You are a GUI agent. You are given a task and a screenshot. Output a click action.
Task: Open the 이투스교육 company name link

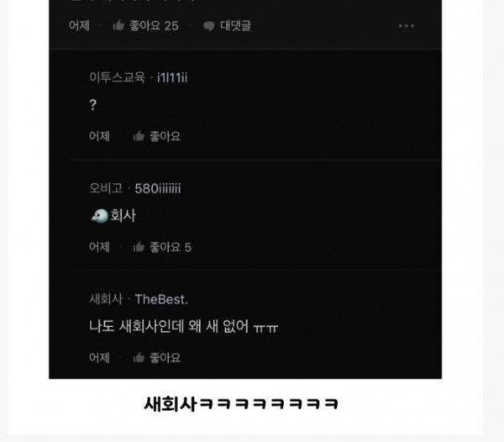117,77
